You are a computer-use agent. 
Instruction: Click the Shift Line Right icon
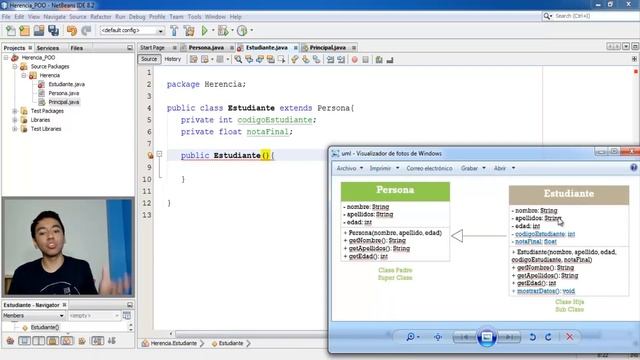341,60
